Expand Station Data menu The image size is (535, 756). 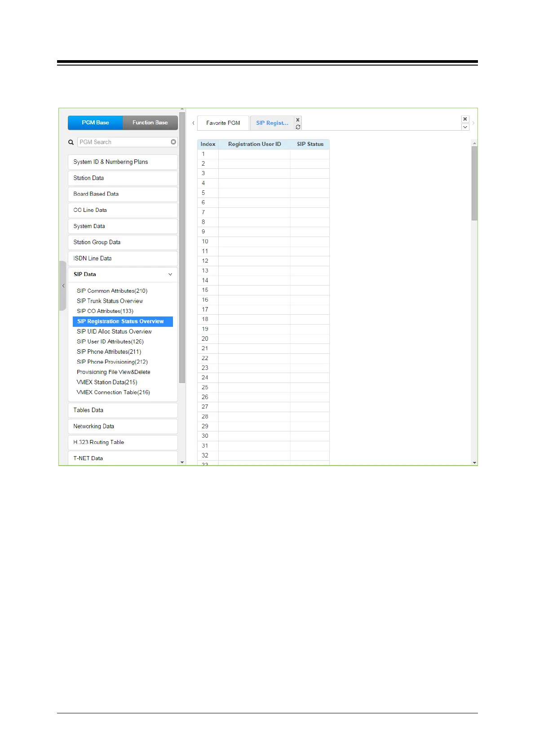click(123, 178)
